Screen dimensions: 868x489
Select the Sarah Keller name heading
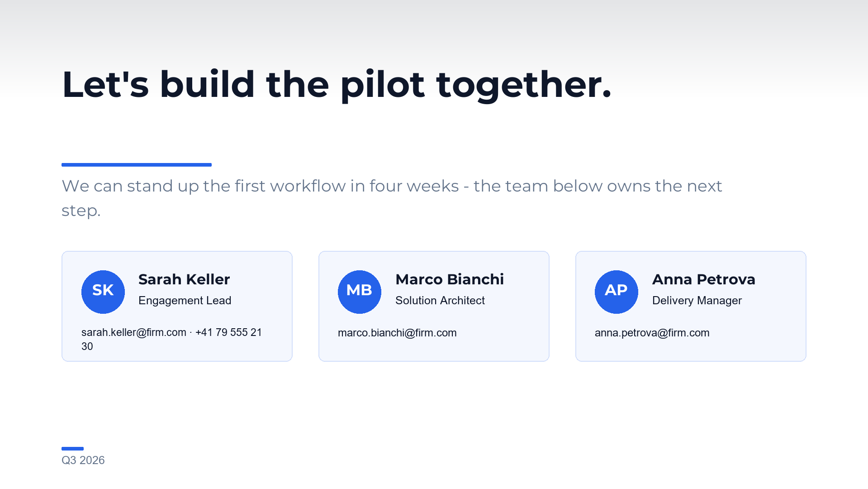184,279
